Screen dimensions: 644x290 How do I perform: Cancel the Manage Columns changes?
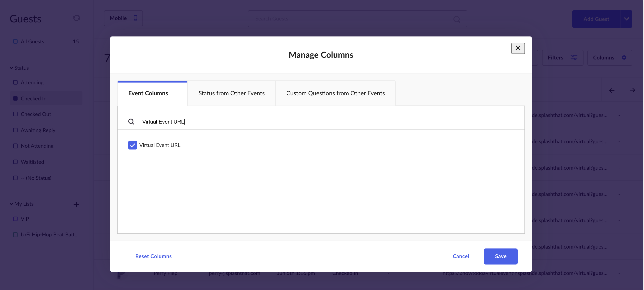461,256
